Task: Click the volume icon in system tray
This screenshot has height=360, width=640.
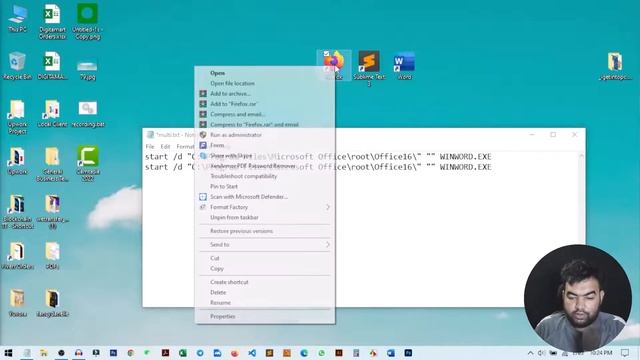Action: click(541, 353)
